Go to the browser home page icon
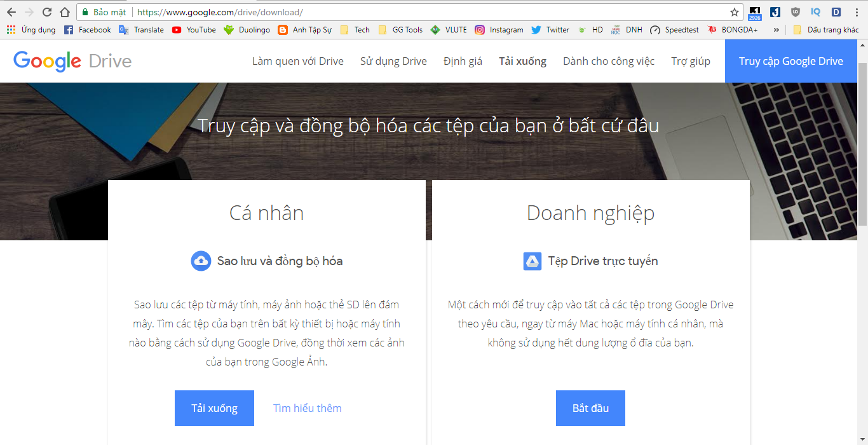Image resolution: width=868 pixels, height=445 pixels. coord(65,12)
